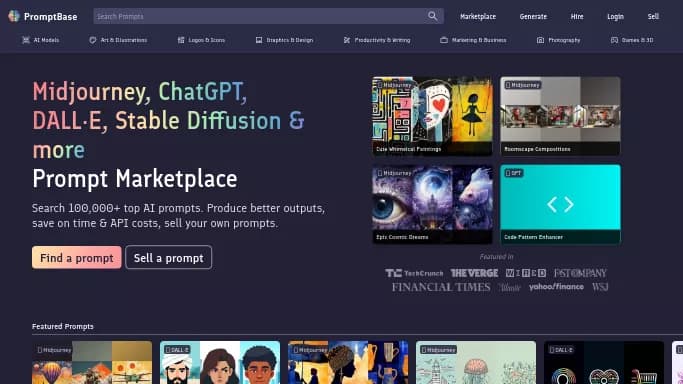
Task: Click the Midjourney tag on Roomscape card
Action: [x=523, y=85]
